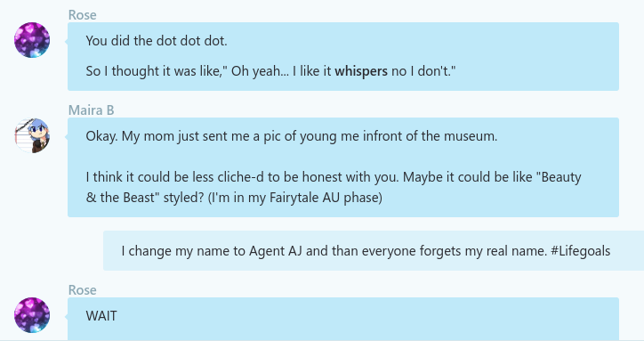The width and height of the screenshot is (644, 341).
Task: Click the 'Okay. My mom just sent' sentence
Action: 292,136
